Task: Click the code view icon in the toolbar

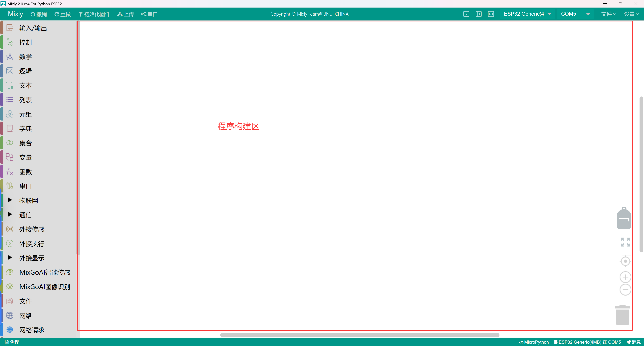Action: (x=491, y=14)
